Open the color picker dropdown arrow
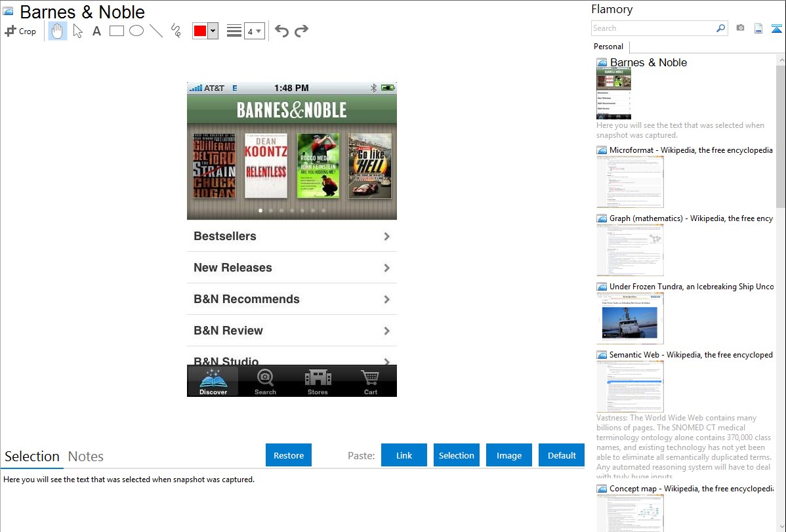Screen dimensions: 786x532 [x=213, y=31]
